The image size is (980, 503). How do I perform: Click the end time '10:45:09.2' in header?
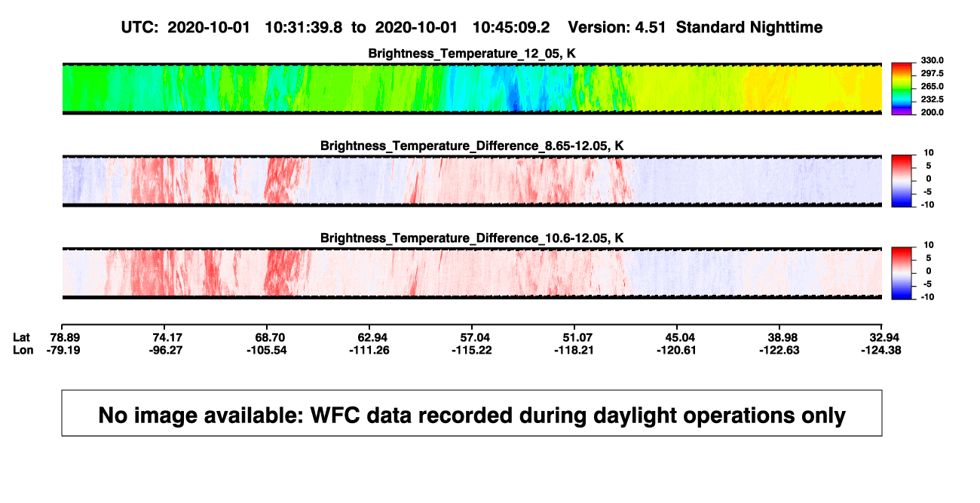click(x=511, y=27)
